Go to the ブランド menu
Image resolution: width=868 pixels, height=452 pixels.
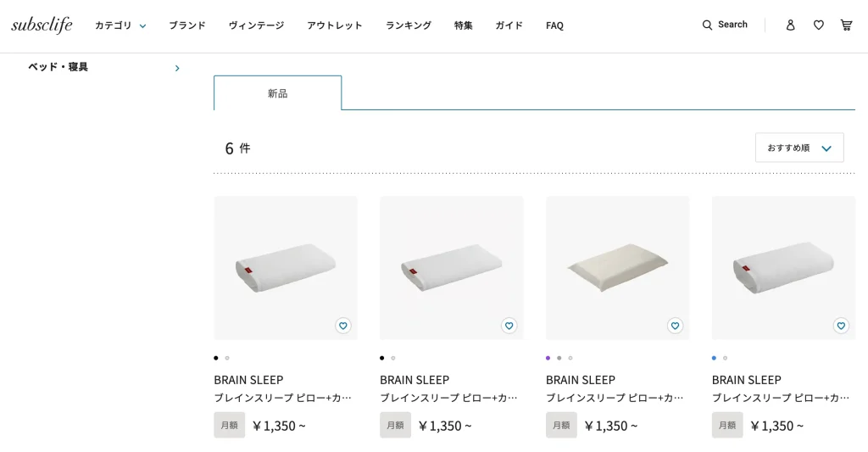pos(187,25)
